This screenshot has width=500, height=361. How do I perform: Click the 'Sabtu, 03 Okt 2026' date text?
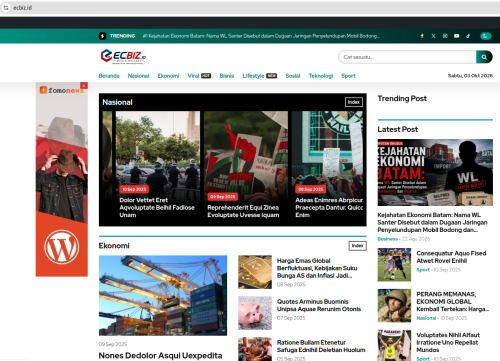pos(470,76)
